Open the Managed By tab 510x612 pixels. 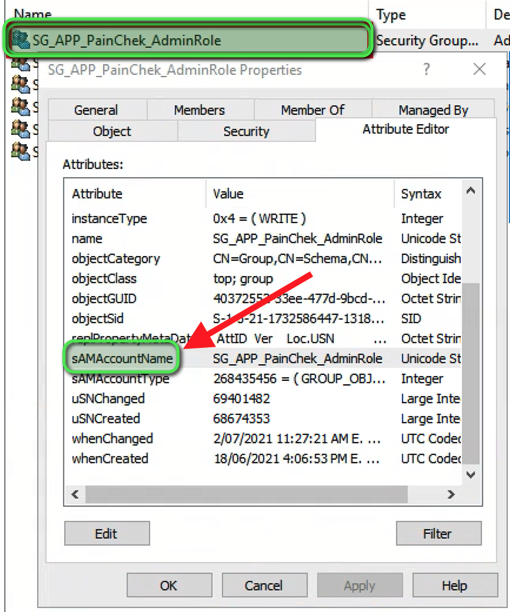pos(433,110)
